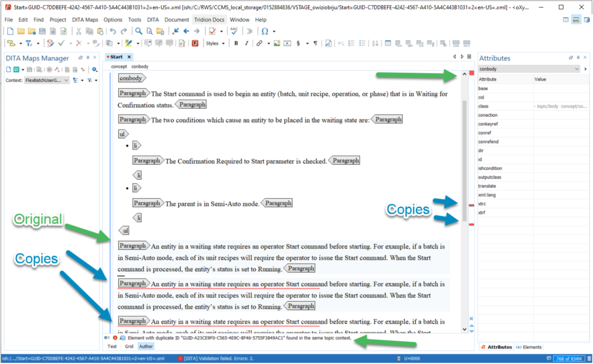This screenshot has height=364, width=593.
Task: Open the Styles dropdown
Action: point(215,43)
